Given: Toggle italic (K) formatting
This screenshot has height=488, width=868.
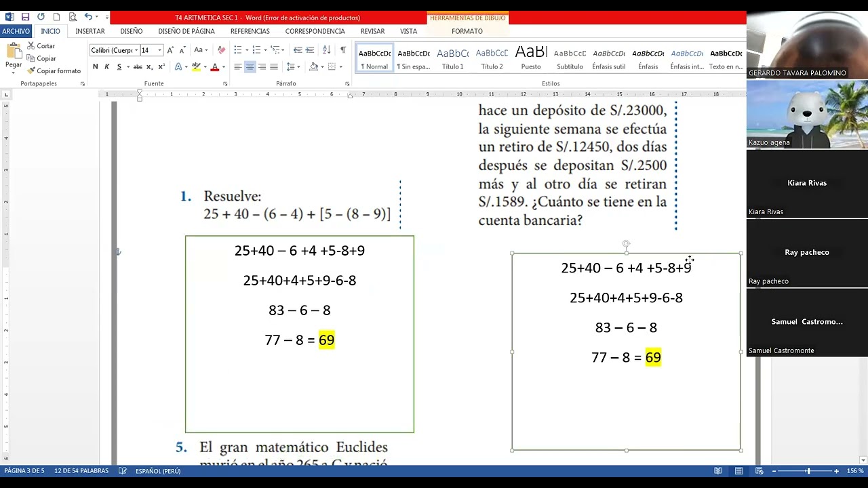Looking at the screenshot, I should [106, 66].
